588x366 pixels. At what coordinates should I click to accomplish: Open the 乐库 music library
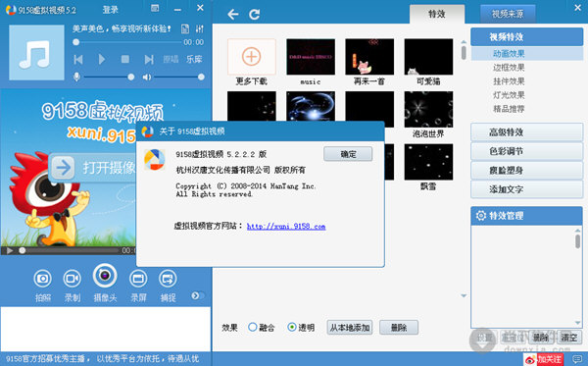coord(194,59)
